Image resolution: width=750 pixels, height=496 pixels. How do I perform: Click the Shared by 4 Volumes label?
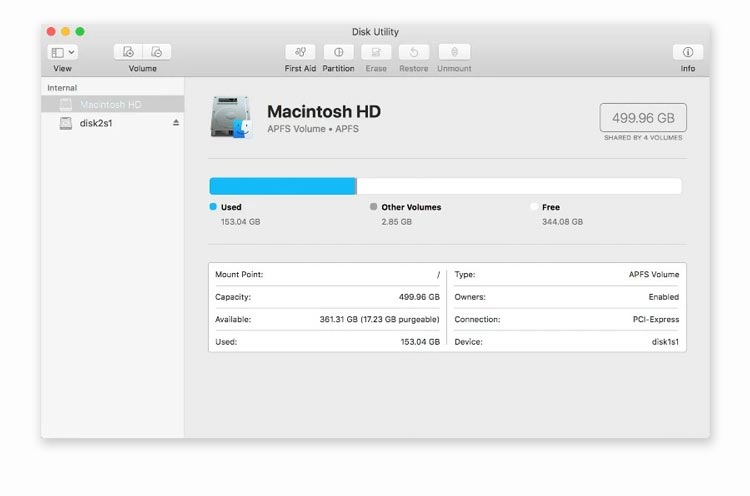[x=643, y=138]
